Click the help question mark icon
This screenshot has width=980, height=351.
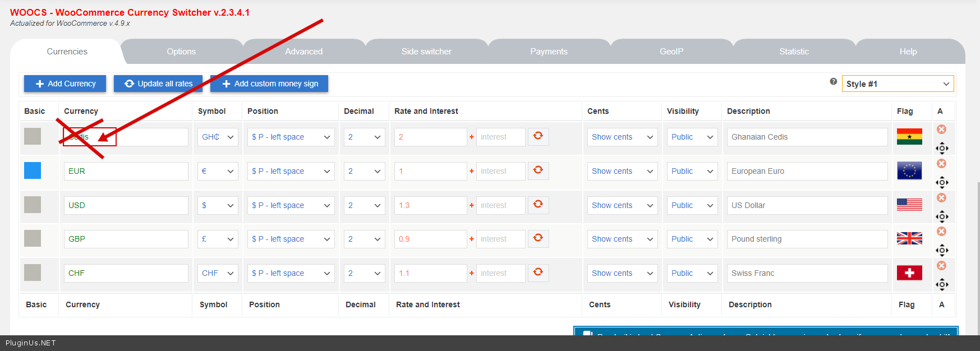(x=833, y=82)
